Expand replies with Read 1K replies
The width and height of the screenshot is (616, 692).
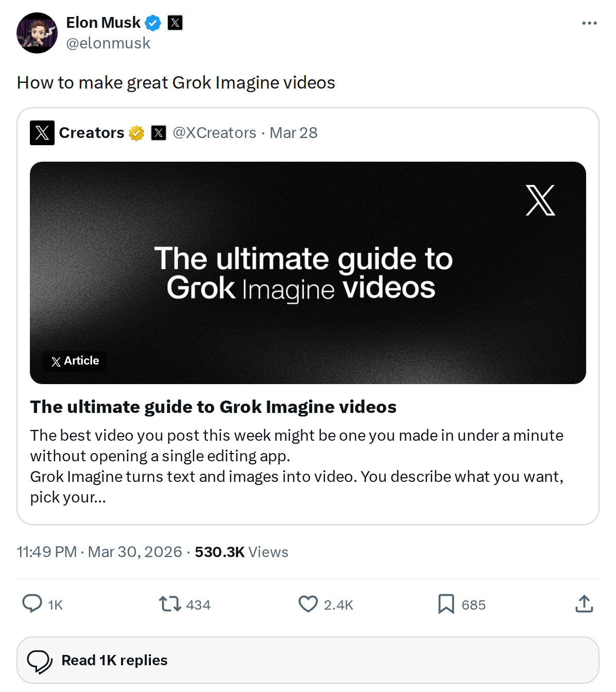tap(114, 660)
